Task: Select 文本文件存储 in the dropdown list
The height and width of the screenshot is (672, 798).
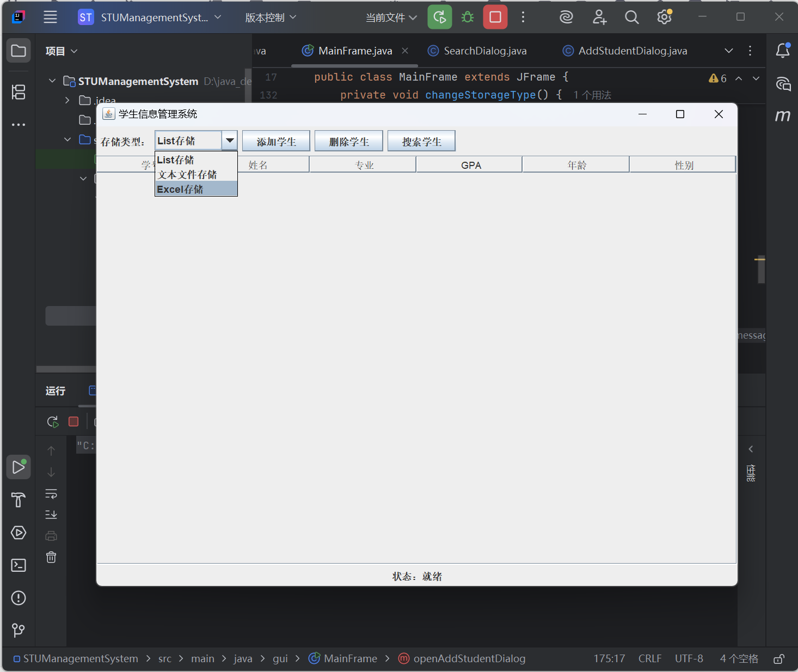Action: pyautogui.click(x=196, y=174)
